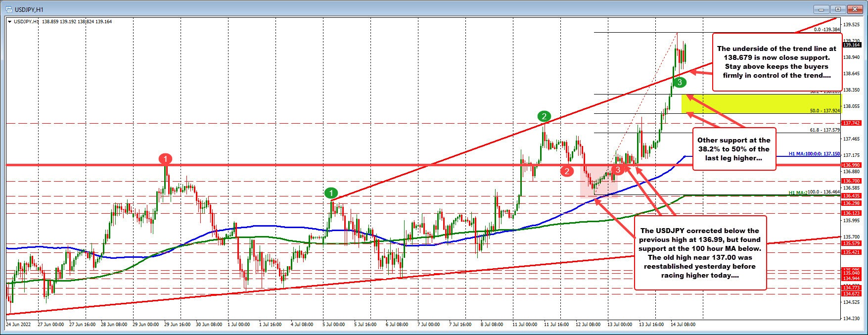Click OHLC values 138.859 139.192 138.824 139.164
868x335 pixels.
tap(77, 22)
